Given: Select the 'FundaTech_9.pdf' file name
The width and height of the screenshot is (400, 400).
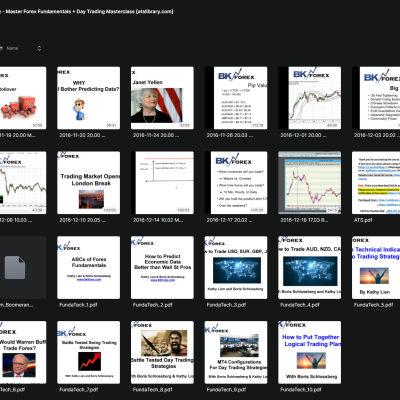Looking at the screenshot, I should 226,390.
